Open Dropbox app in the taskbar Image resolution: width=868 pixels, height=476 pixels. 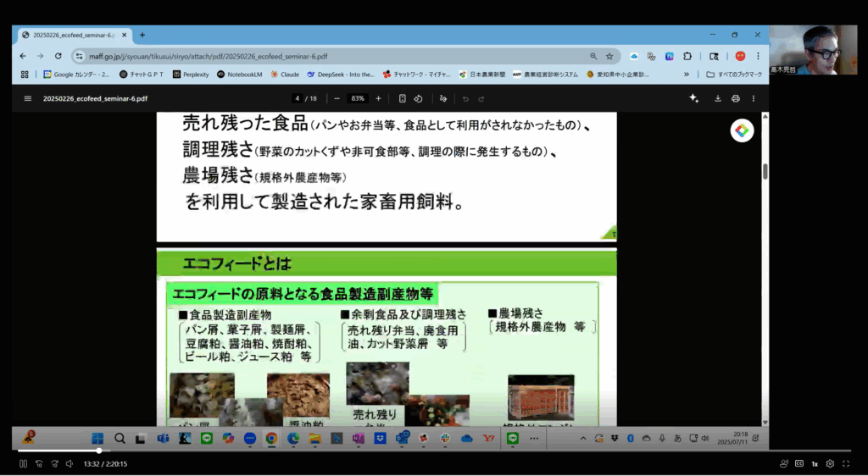tap(380, 439)
